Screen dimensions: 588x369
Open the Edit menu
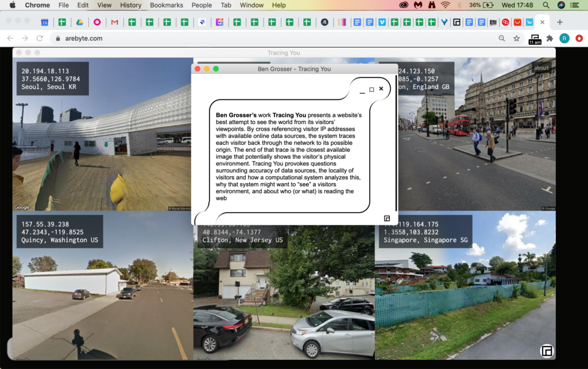83,5
